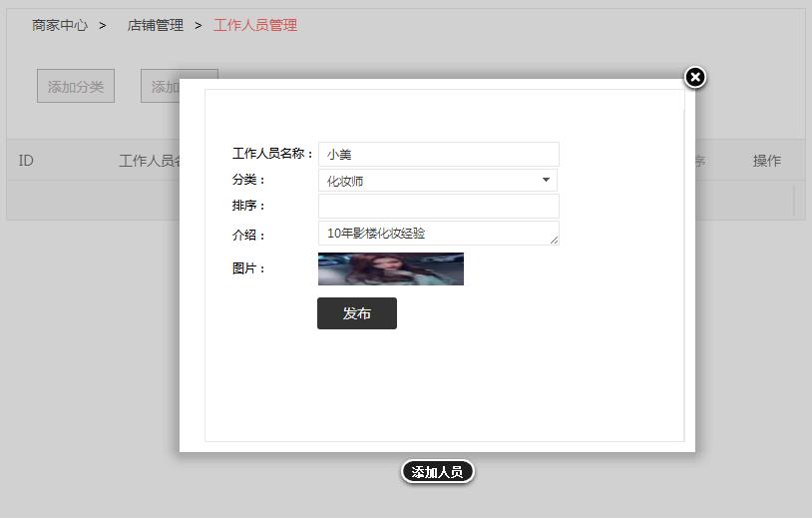Click the 添加分类 button
The width and height of the screenshot is (812, 518).
(x=76, y=87)
